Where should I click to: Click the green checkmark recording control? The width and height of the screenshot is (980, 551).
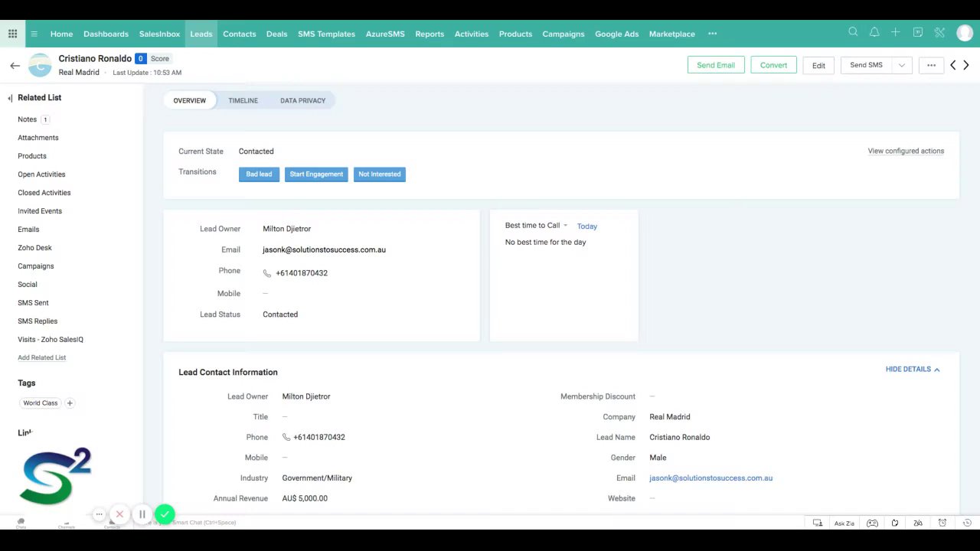pos(165,514)
